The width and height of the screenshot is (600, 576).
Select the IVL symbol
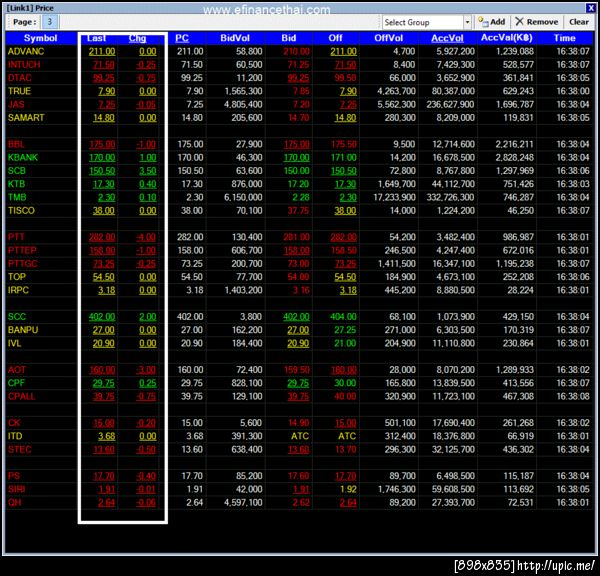pyautogui.click(x=15, y=343)
